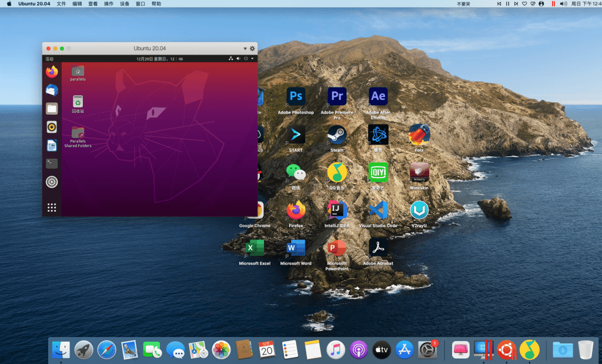Image resolution: width=602 pixels, height=364 pixels.
Task: Open Adobe After Effects desktop icon
Action: pyautogui.click(x=378, y=96)
